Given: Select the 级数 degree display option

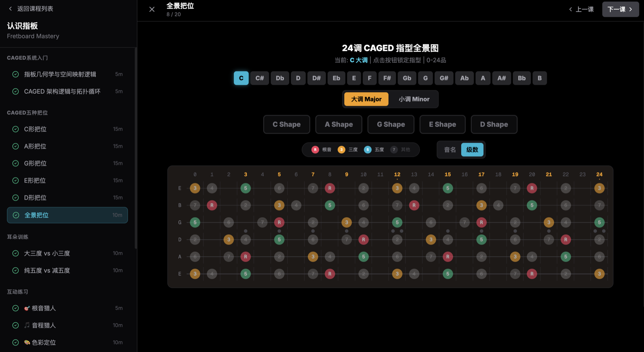Looking at the screenshot, I should pos(472,150).
